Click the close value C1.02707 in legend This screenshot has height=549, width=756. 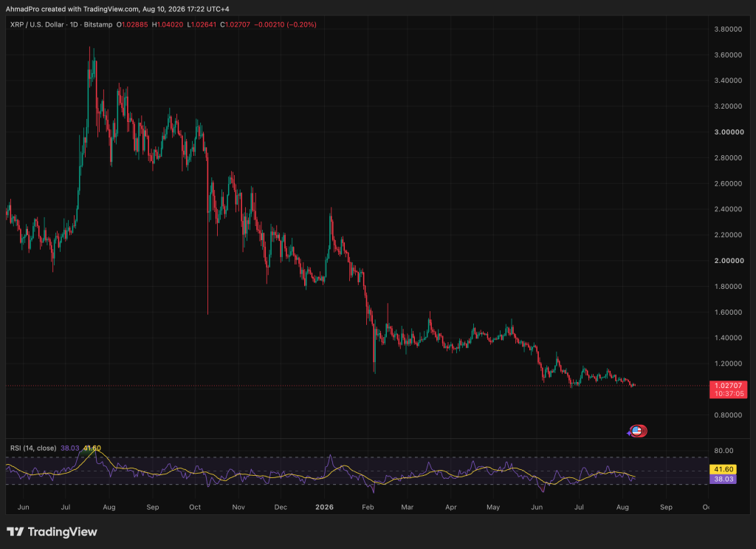236,24
